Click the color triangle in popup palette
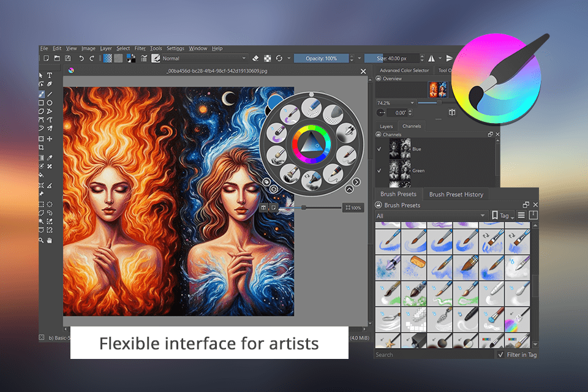 [x=311, y=143]
